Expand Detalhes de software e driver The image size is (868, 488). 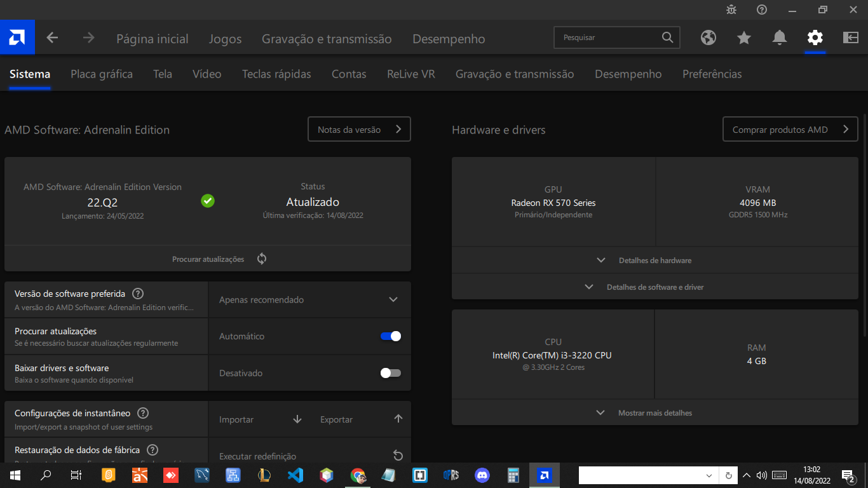pyautogui.click(x=654, y=287)
